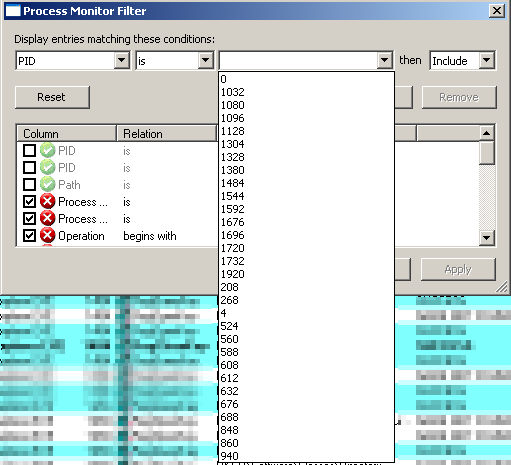Choose PID 560 in dropdown list
Image resolution: width=511 pixels, height=465 pixels.
[306, 339]
